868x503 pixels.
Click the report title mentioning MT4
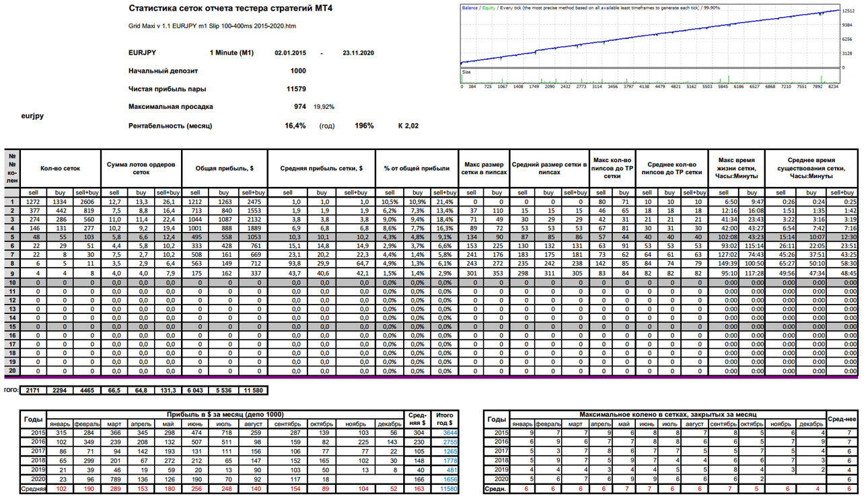tap(229, 9)
